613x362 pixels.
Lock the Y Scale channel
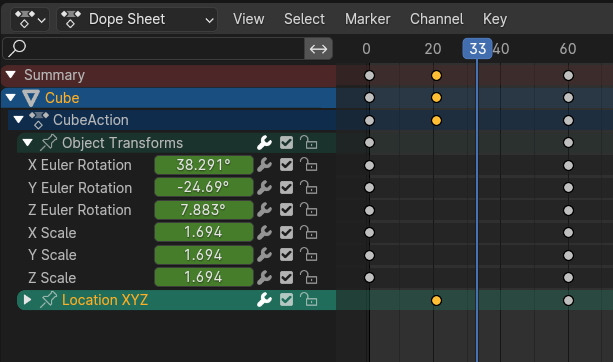(x=308, y=255)
